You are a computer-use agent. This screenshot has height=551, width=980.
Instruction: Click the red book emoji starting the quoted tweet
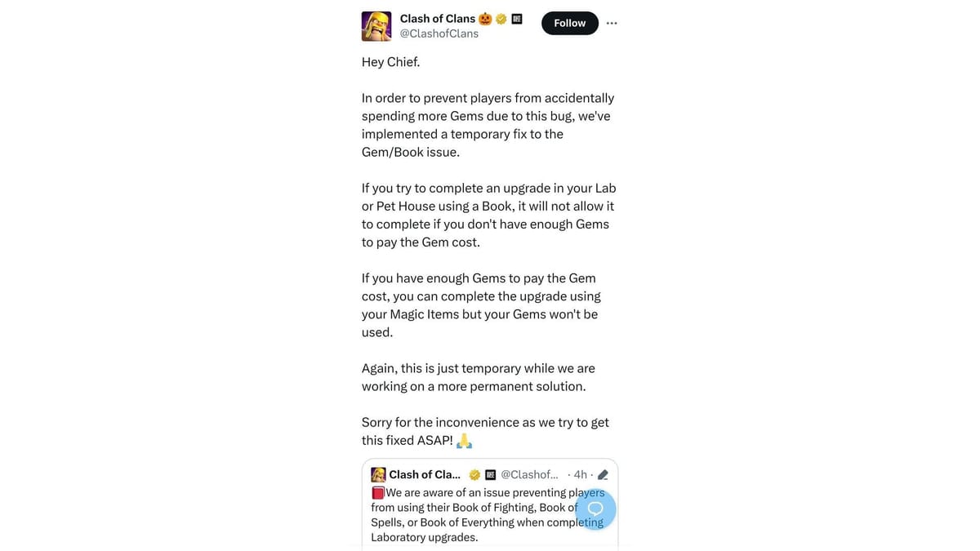(x=377, y=492)
